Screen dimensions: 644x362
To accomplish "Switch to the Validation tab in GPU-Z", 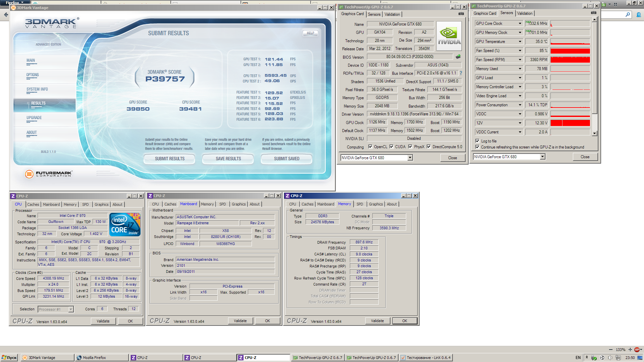I will [x=392, y=14].
